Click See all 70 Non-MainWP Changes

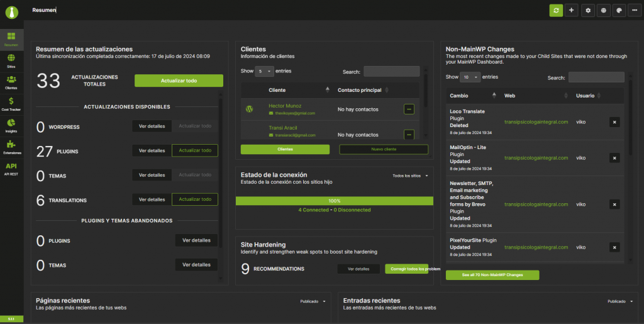pyautogui.click(x=492, y=275)
